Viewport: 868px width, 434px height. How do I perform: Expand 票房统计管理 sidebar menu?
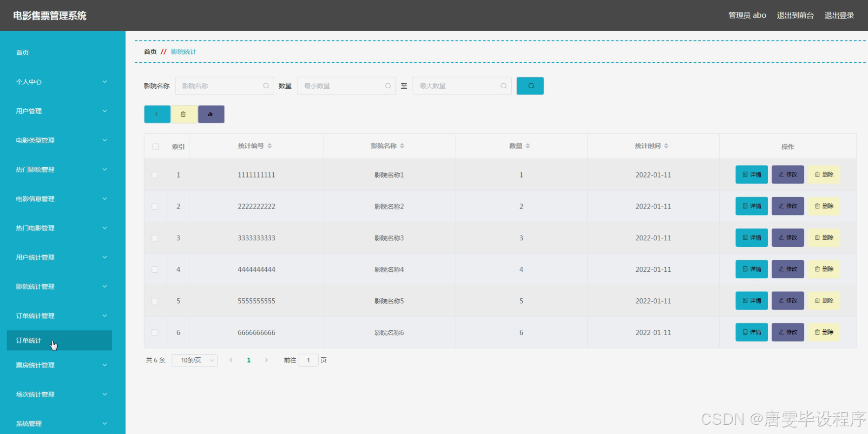tap(59, 365)
